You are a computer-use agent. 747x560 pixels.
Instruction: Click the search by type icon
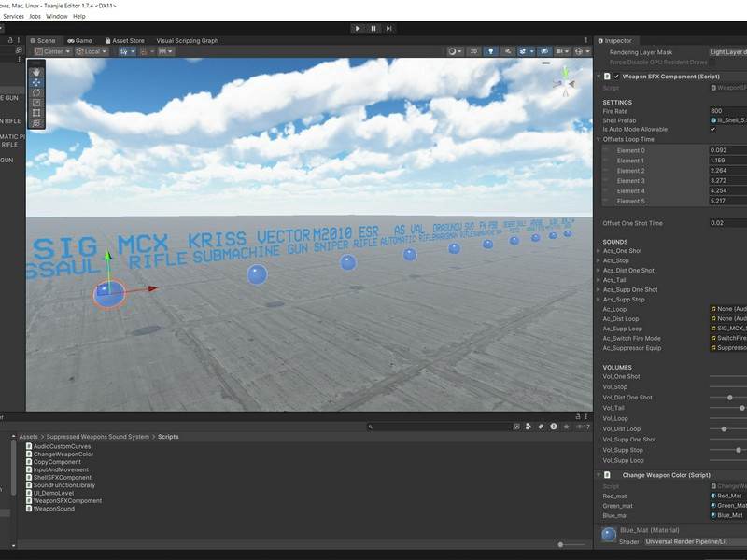pos(529,427)
